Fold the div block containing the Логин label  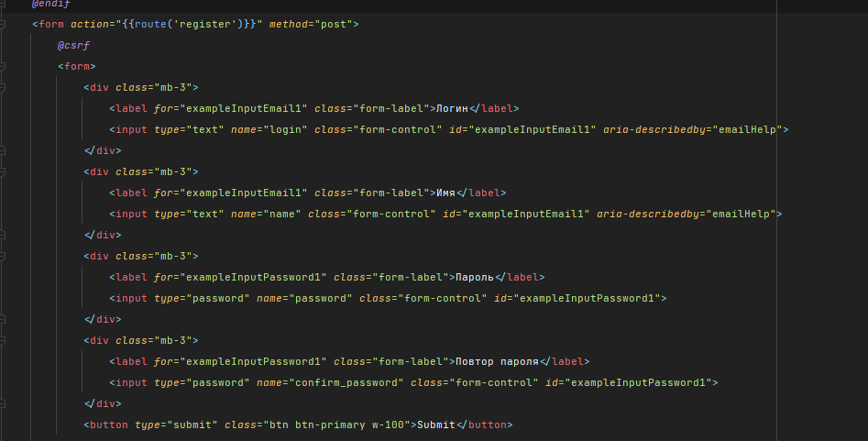point(2,87)
